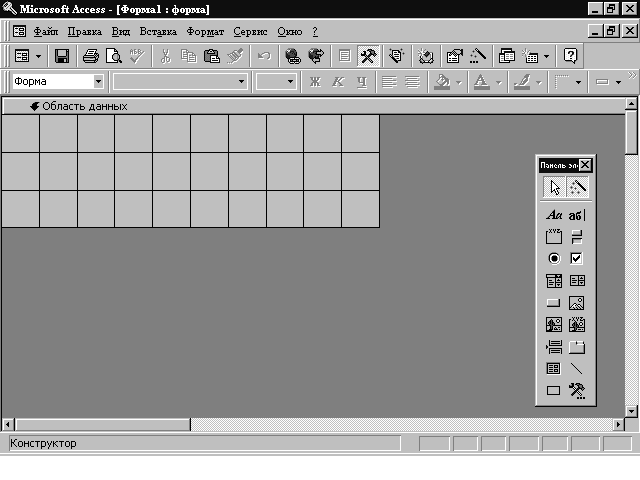Expand the Font Color dropdown arrow
Viewport: 640px width, 480px height.
[x=498, y=82]
